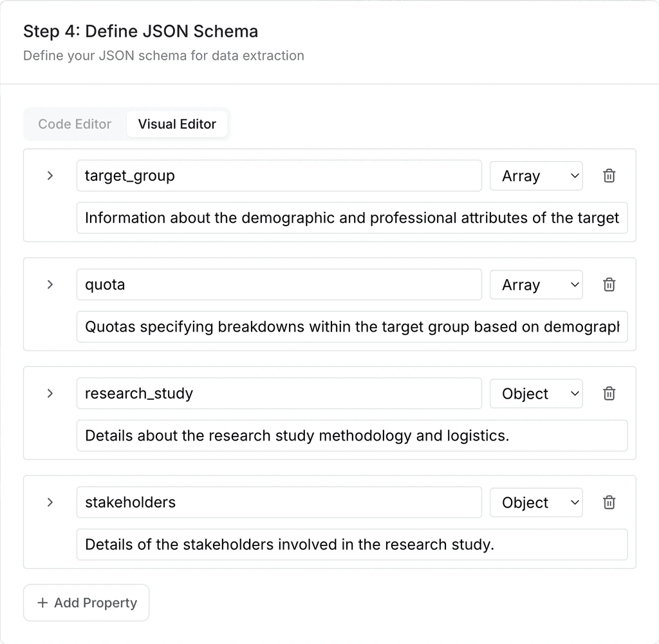This screenshot has height=644, width=659.
Task: Open the Array type selector for quota
Action: (536, 284)
